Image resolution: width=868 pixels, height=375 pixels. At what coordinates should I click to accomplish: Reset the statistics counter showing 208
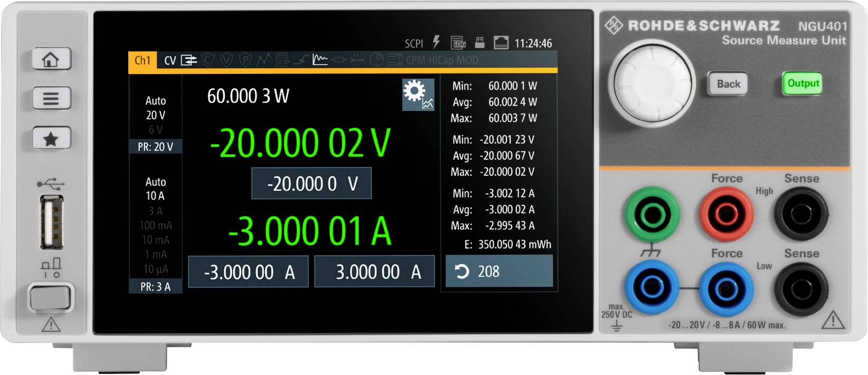click(499, 271)
